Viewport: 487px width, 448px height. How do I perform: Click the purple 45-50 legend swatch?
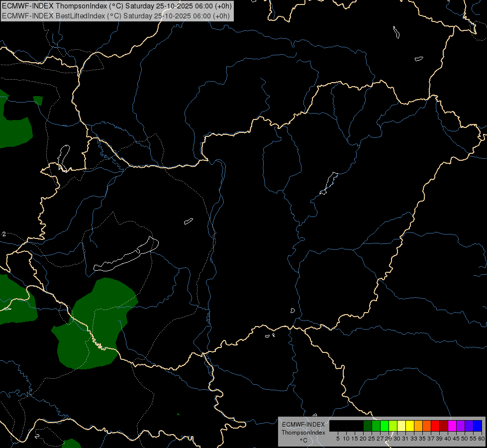click(461, 426)
